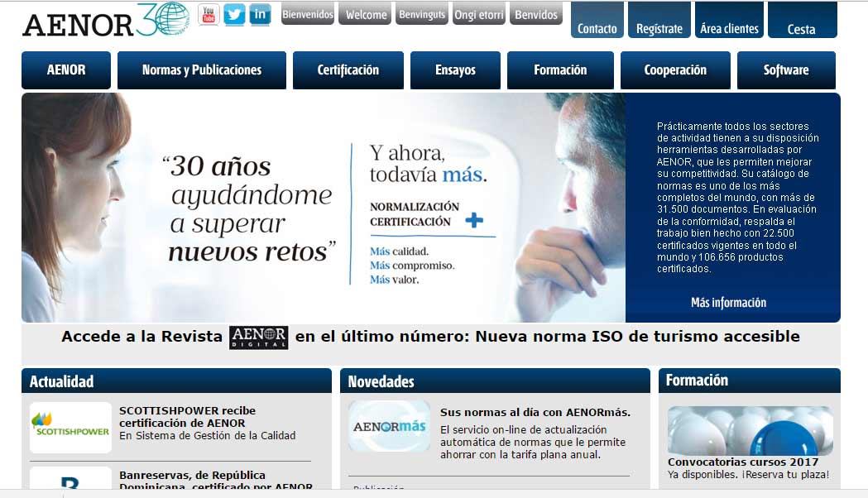The image size is (868, 498).
Task: Open the AENOR YouTube channel icon
Action: [x=209, y=14]
